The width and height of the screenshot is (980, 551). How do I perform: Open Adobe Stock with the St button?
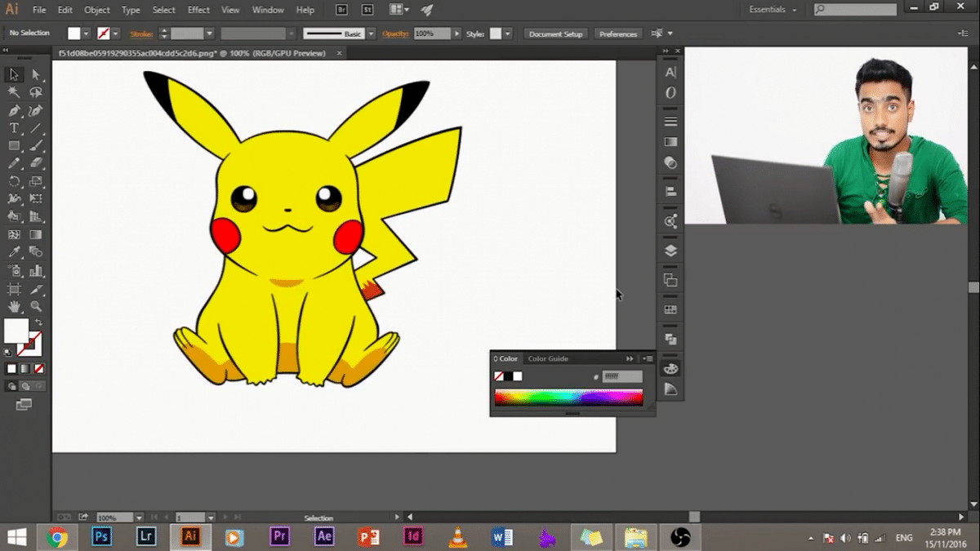[x=368, y=10]
